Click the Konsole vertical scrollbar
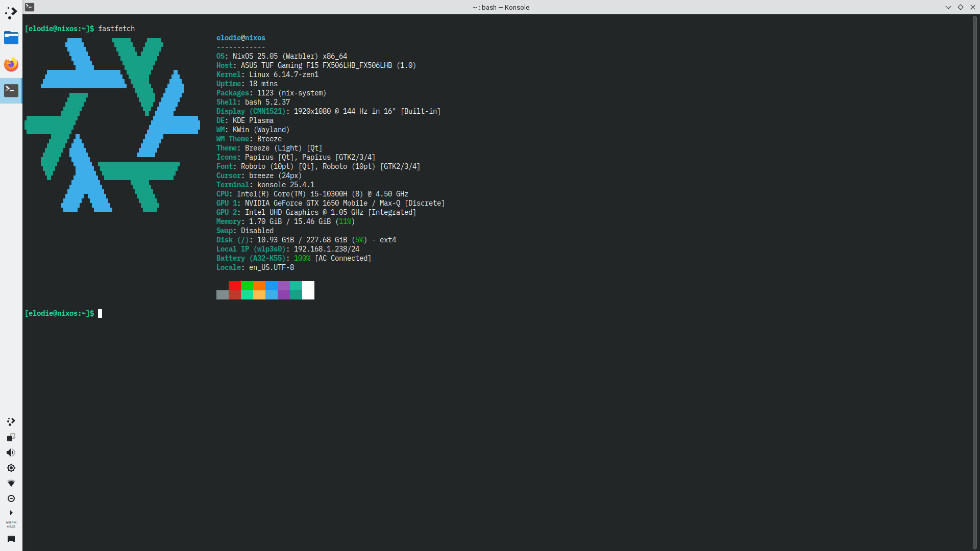 point(974,281)
